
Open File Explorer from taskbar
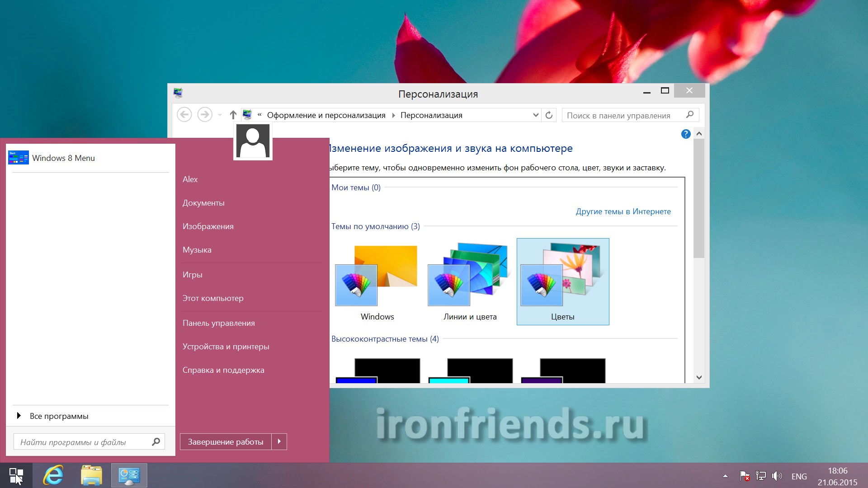point(91,476)
